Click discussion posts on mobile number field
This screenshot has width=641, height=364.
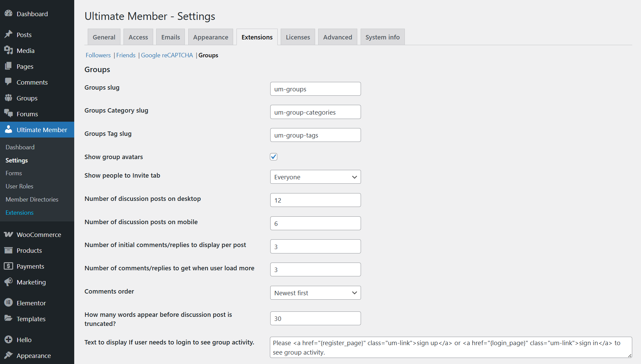(x=315, y=223)
